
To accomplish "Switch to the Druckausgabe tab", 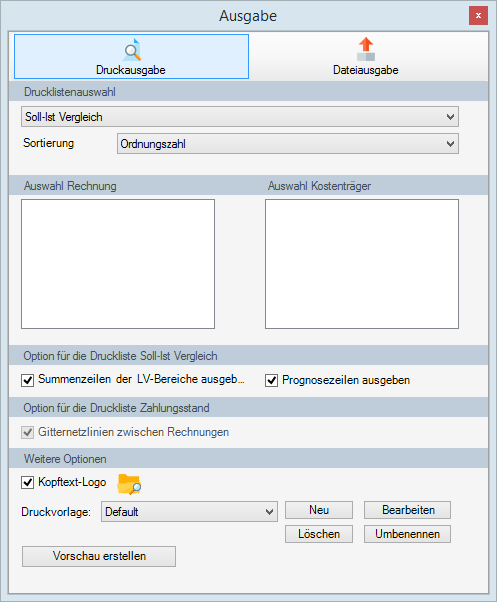I will [x=131, y=56].
